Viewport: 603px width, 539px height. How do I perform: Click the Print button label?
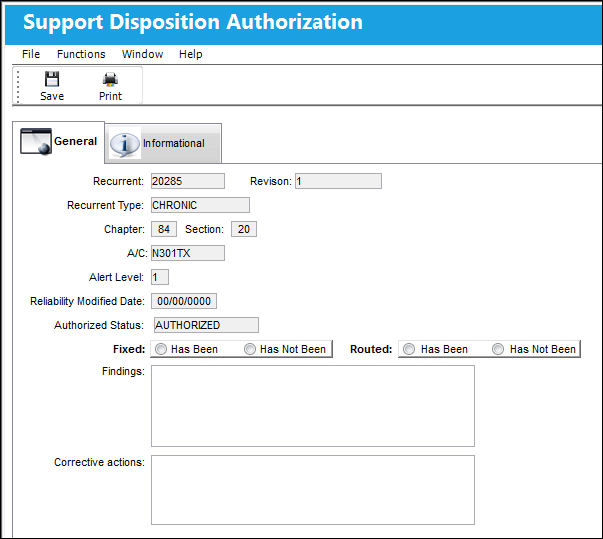pos(110,96)
